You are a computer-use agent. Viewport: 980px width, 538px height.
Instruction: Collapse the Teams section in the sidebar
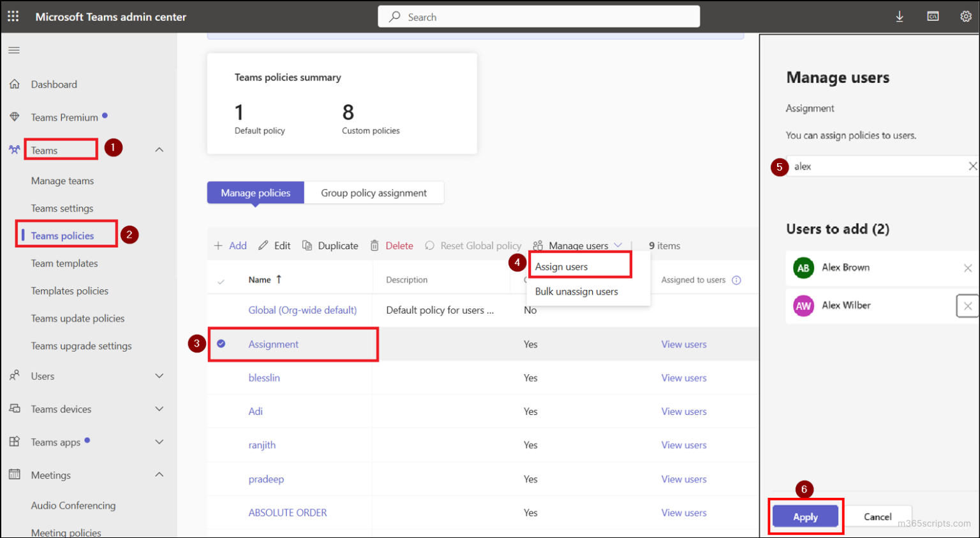pos(159,149)
